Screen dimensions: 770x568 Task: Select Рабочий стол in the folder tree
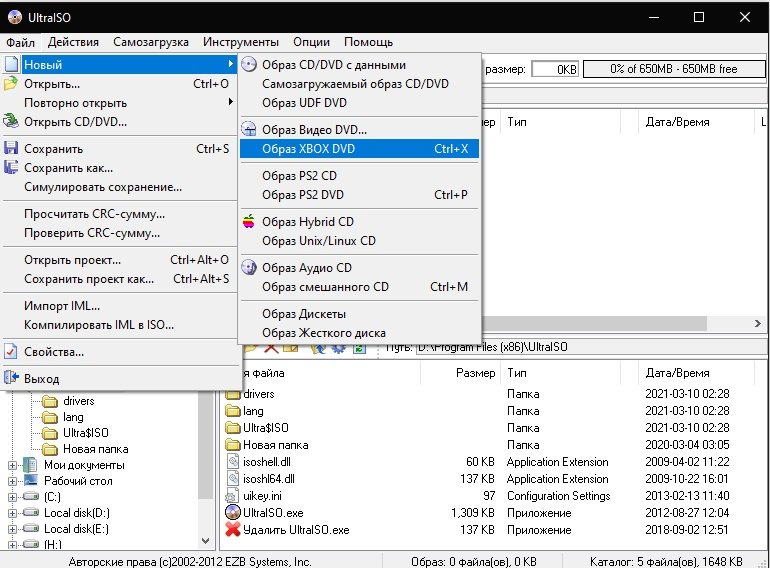click(x=78, y=481)
